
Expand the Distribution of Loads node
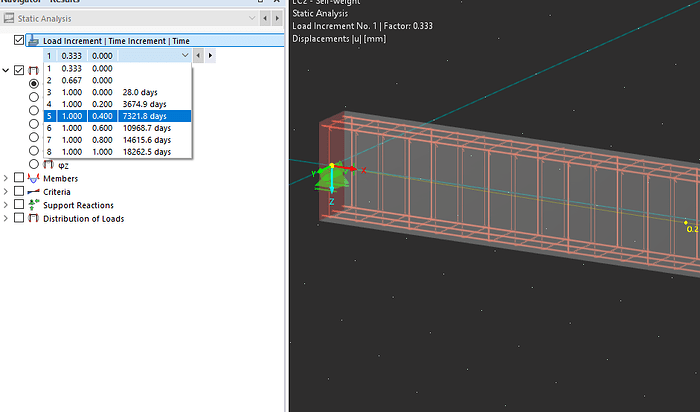point(6,218)
